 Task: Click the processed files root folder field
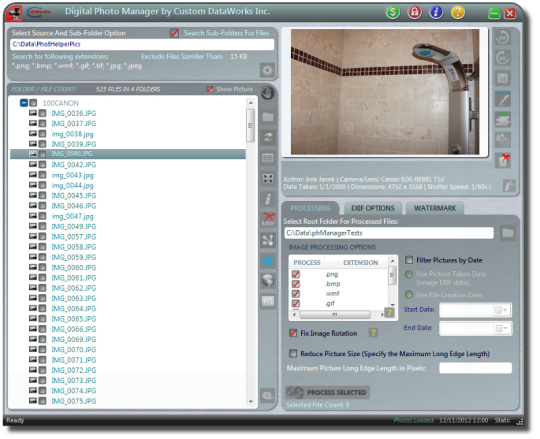389,233
